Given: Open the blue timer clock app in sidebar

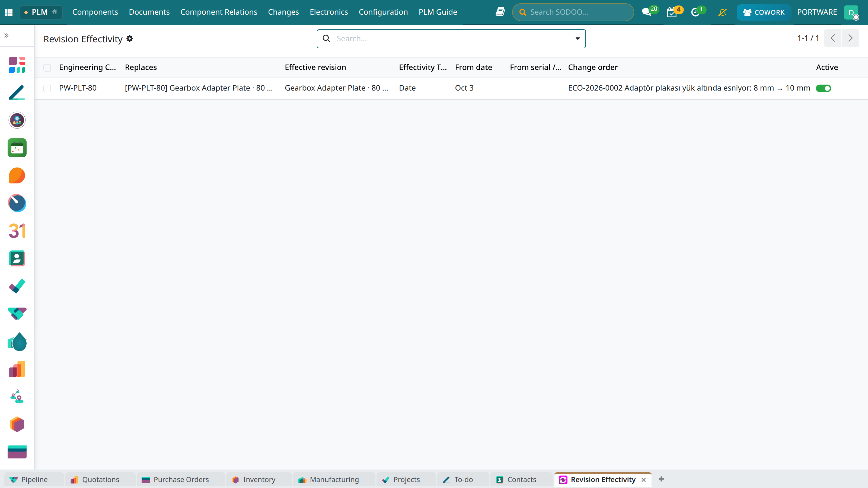Looking at the screenshot, I should pos(17,203).
